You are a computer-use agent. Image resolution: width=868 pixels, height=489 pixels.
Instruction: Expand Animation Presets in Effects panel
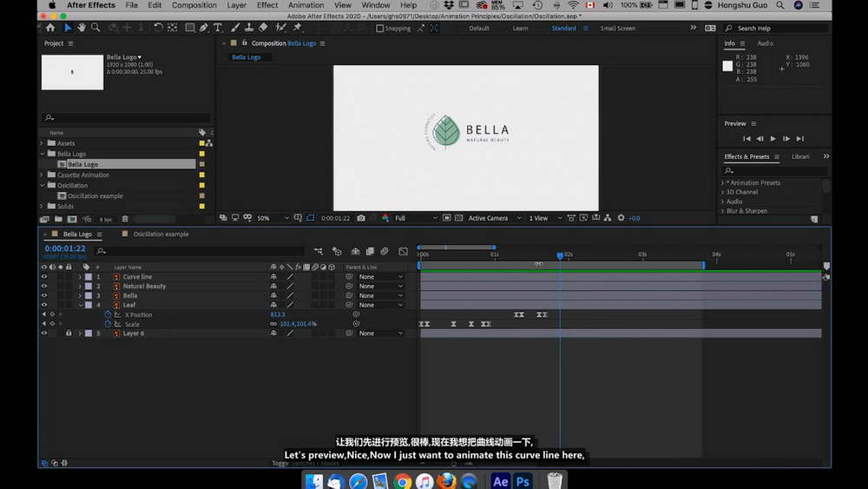(723, 182)
